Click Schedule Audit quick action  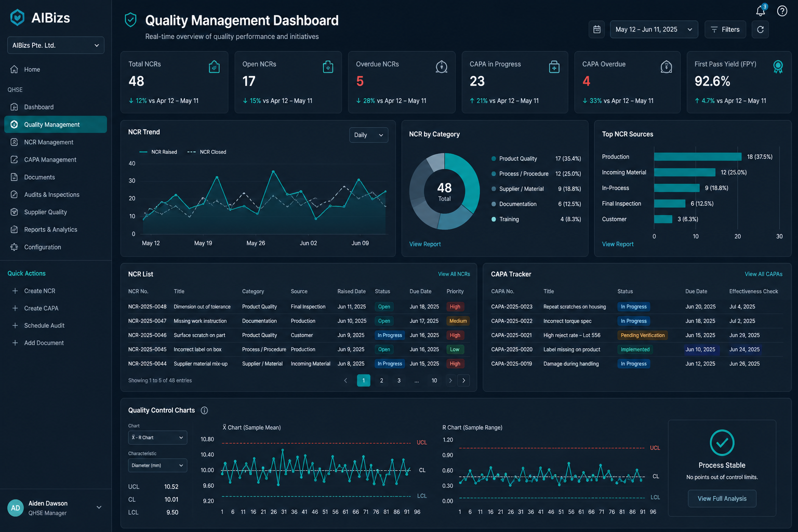[x=44, y=326]
